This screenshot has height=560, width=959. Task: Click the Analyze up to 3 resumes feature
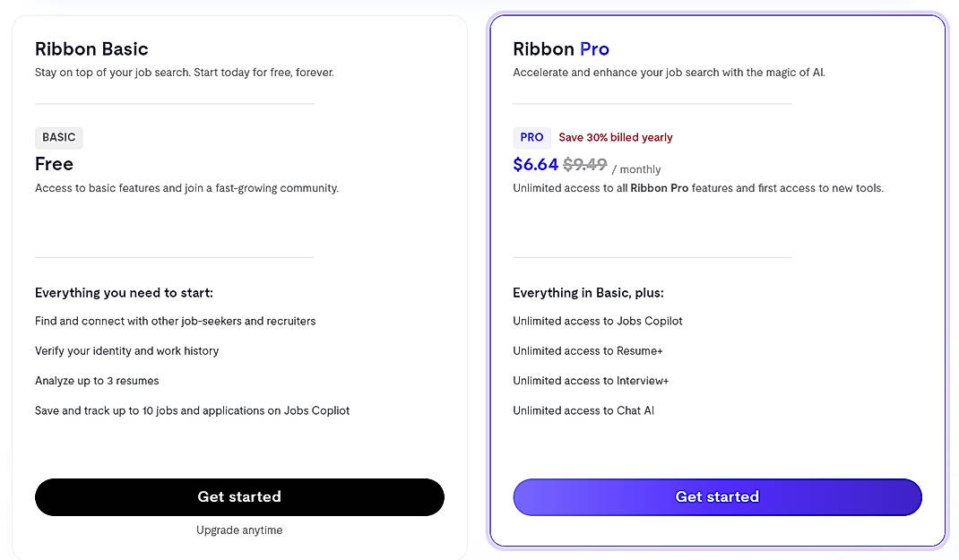pos(97,380)
